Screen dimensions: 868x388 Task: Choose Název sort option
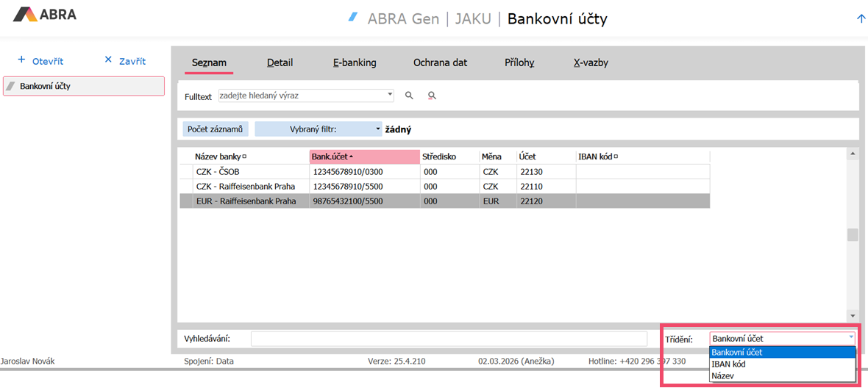click(783, 376)
